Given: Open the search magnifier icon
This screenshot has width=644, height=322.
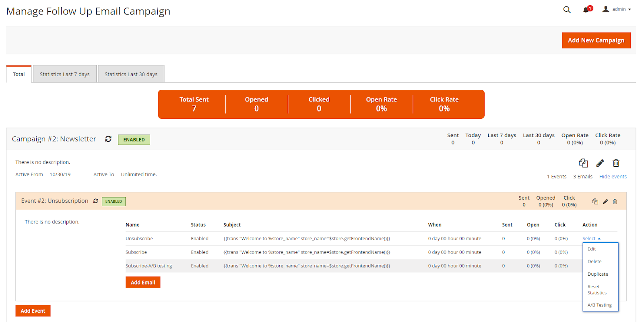Looking at the screenshot, I should 567,10.
